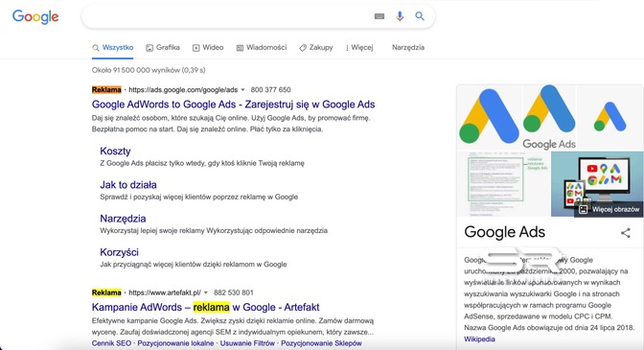Click the Pozycjonowanie Sklepów link
The width and height of the screenshot is (644, 350).
[x=321, y=343]
